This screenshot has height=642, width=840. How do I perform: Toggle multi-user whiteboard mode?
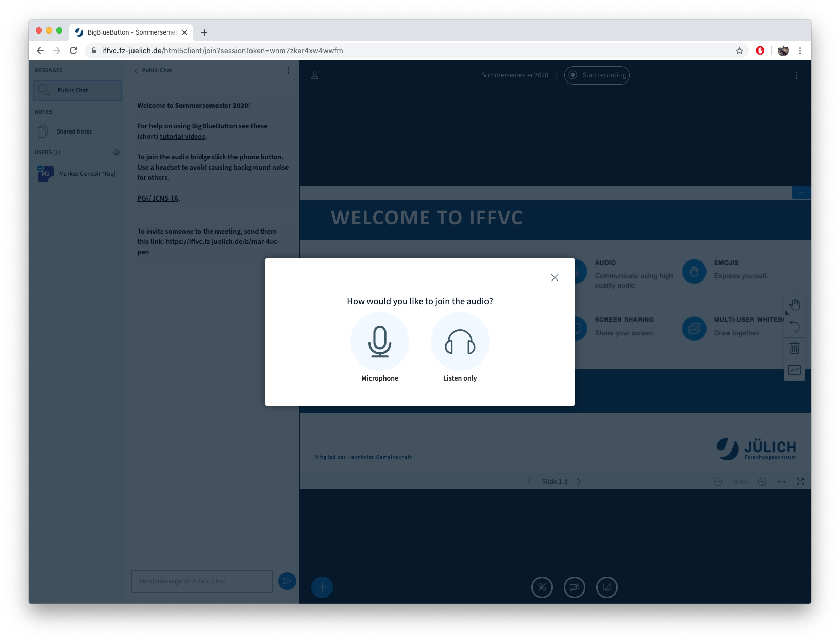click(x=795, y=370)
